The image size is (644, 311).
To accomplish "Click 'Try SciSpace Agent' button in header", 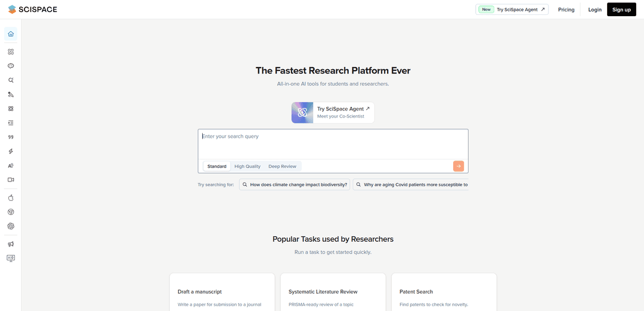I will [512, 10].
